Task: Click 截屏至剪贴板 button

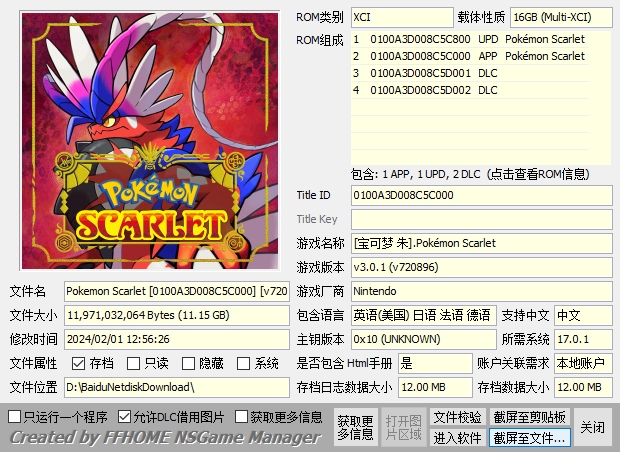Action: (529, 416)
